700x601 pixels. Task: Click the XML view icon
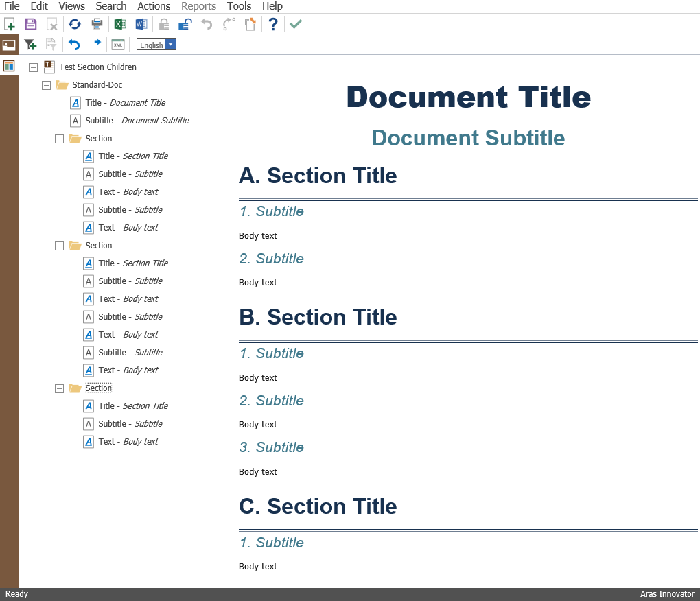(118, 45)
